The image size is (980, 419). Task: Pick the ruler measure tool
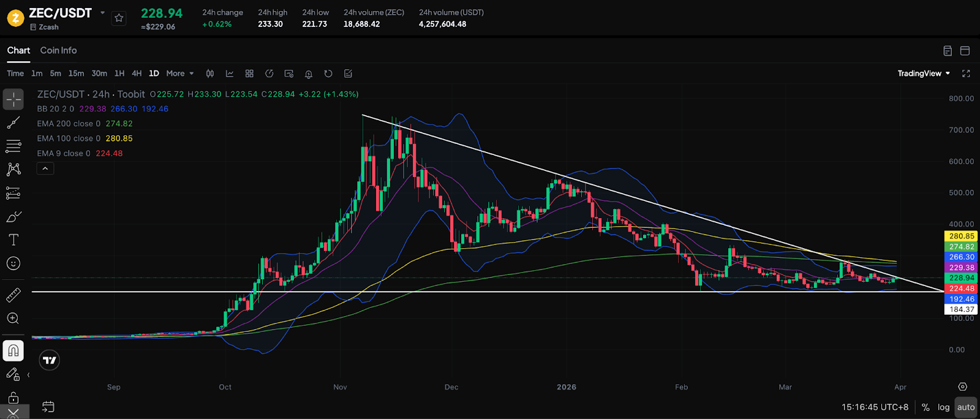(13, 295)
